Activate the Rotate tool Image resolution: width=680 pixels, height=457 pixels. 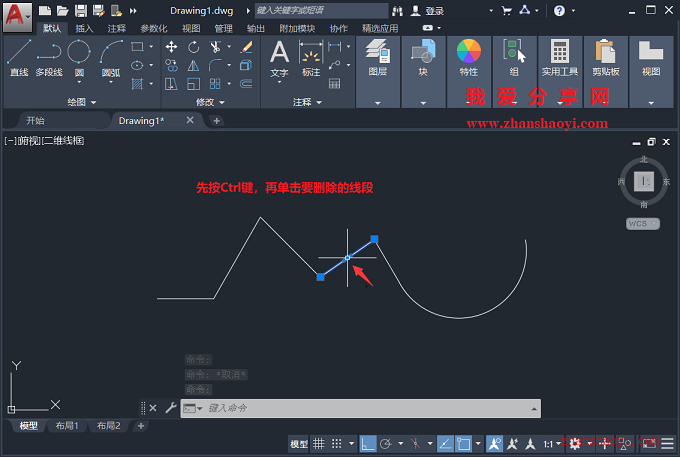[x=193, y=46]
